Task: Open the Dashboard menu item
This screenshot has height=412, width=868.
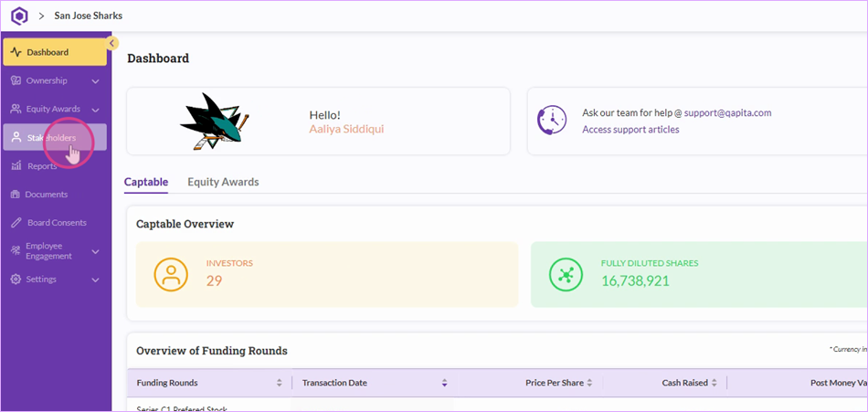Action: tap(55, 53)
